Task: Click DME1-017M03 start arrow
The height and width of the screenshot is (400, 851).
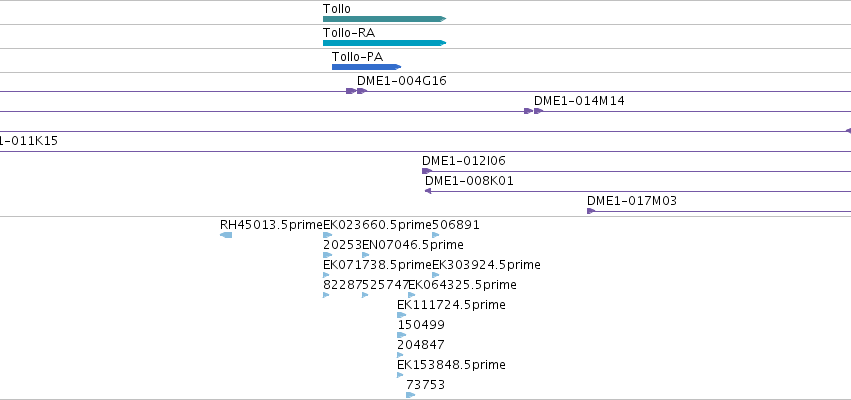Action: pos(591,211)
